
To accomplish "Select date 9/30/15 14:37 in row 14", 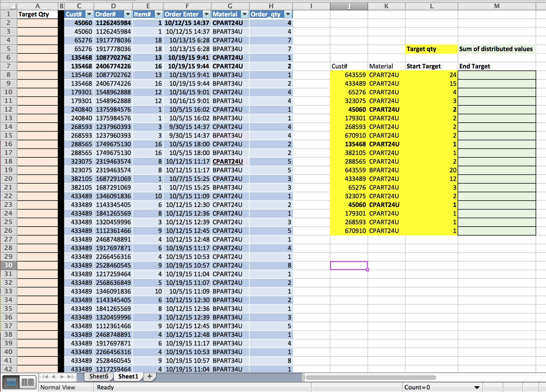I will pos(187,127).
